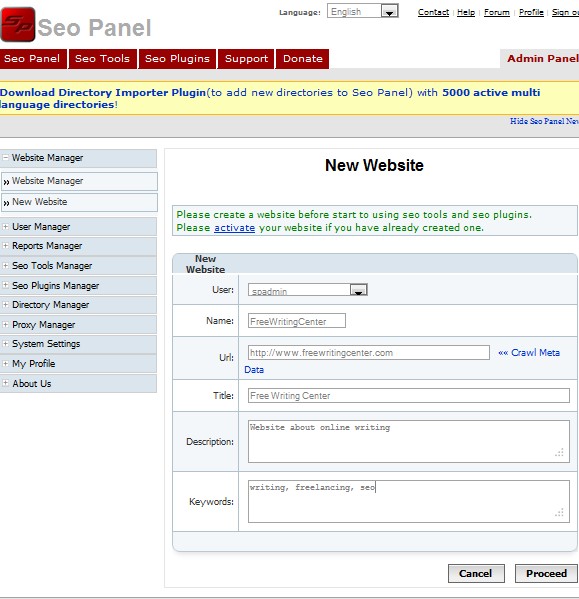
Task: Click the Title input field
Action: [409, 395]
